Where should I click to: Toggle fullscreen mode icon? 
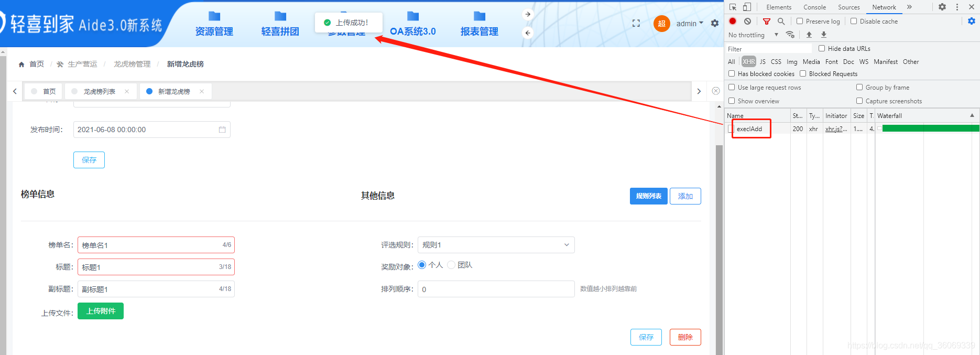point(636,23)
